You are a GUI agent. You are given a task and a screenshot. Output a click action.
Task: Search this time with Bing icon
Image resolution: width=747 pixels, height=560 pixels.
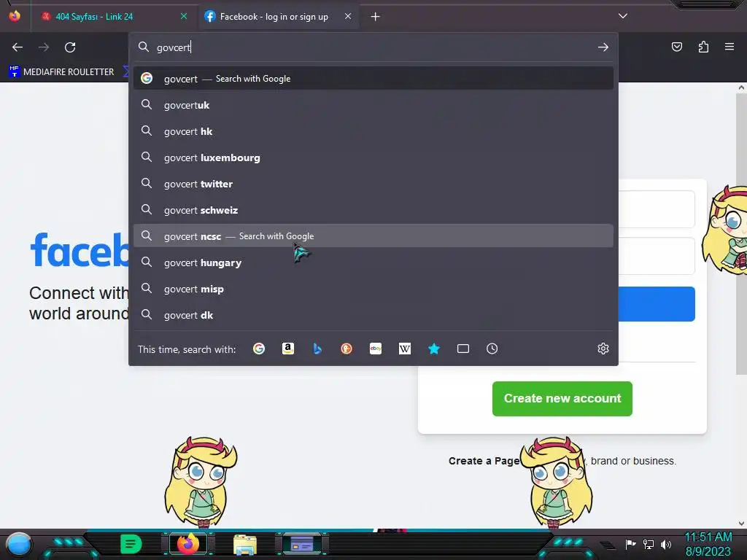coord(317,349)
